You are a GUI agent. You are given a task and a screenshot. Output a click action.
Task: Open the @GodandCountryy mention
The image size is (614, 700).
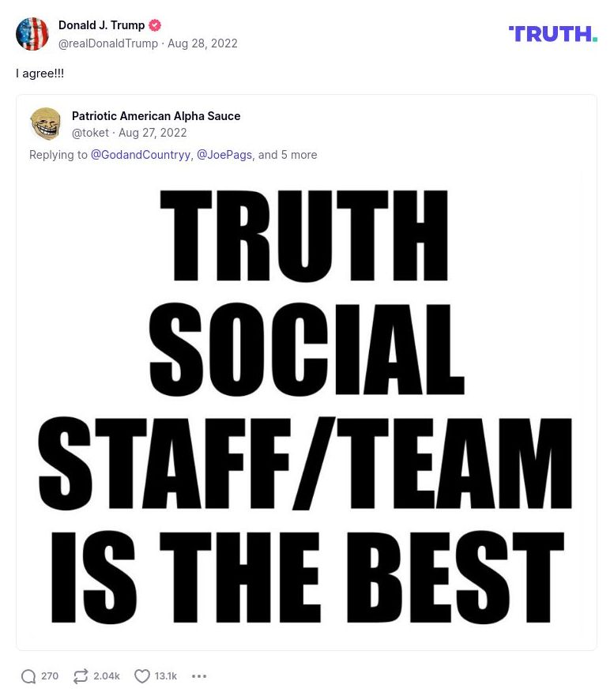[x=140, y=155]
